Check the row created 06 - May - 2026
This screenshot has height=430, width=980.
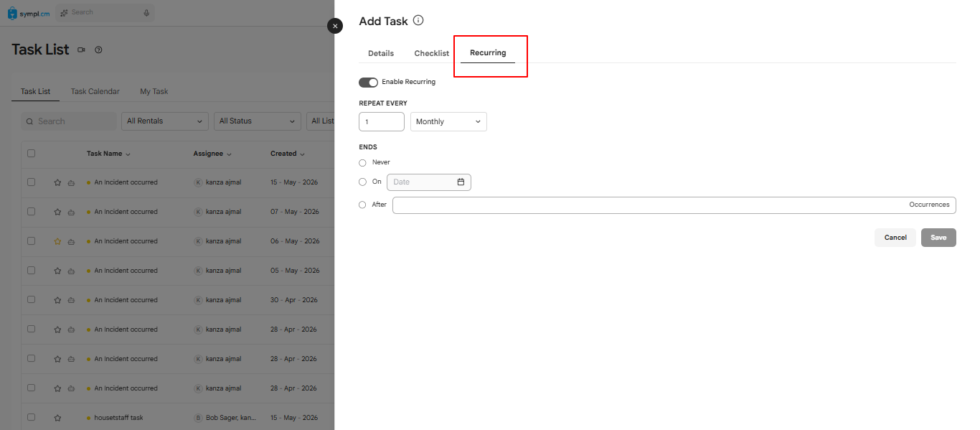click(31, 241)
